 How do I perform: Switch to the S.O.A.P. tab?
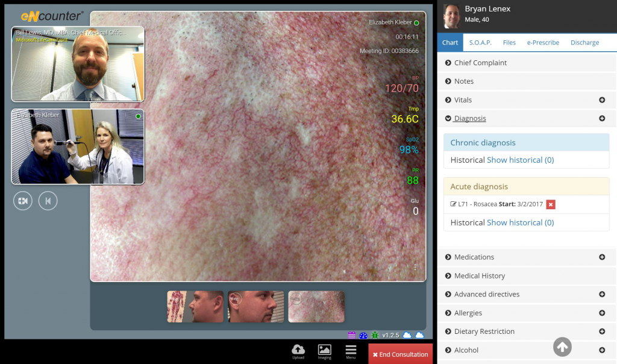coord(480,43)
